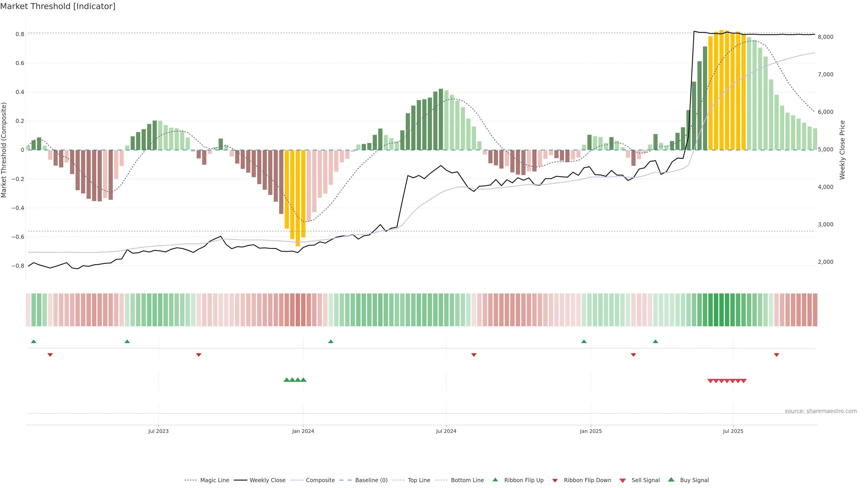This screenshot has width=868, height=488.
Task: Click the green flip-up marker just before Jan 2025
Action: (x=584, y=342)
